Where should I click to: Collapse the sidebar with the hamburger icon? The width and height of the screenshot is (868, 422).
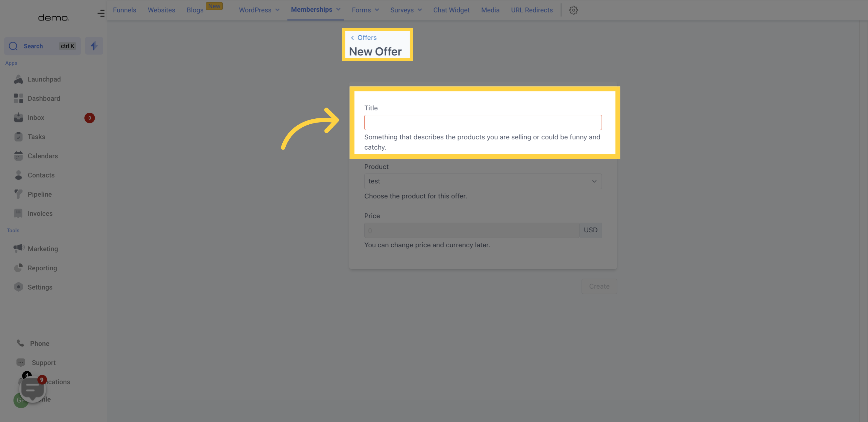click(x=101, y=13)
